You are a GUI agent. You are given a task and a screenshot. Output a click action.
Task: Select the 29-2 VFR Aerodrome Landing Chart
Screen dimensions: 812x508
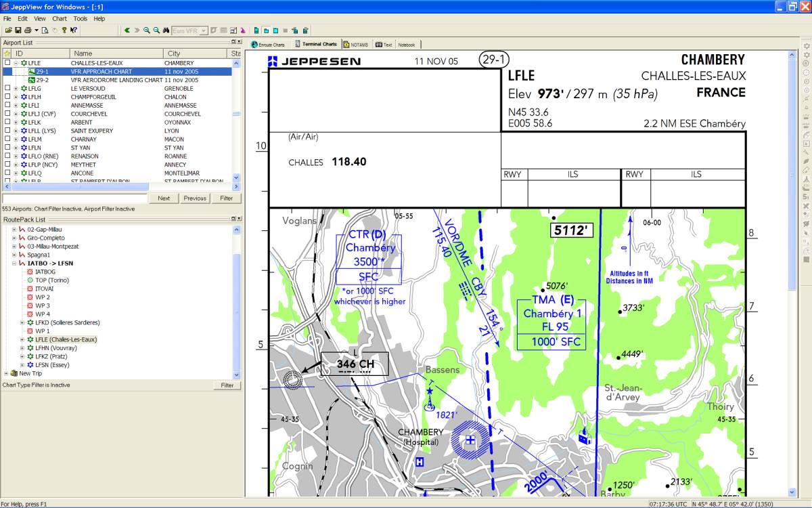116,80
